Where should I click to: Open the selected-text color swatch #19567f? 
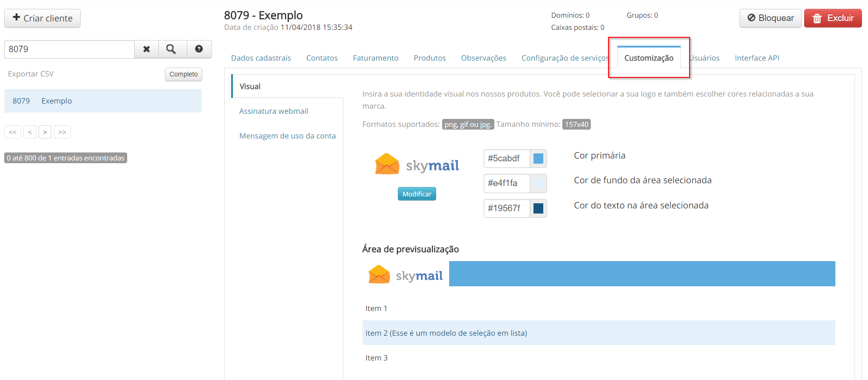538,208
